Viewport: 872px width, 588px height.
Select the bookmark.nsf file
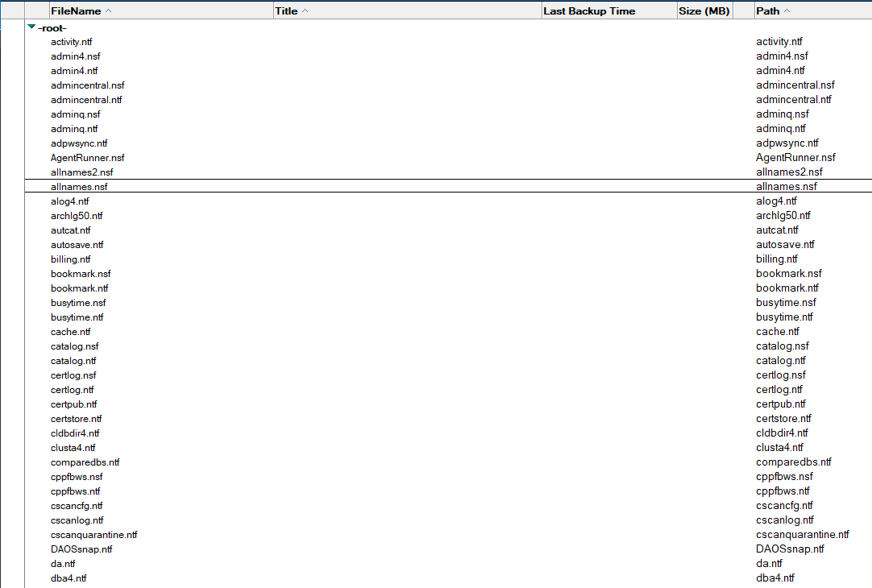coord(81,273)
